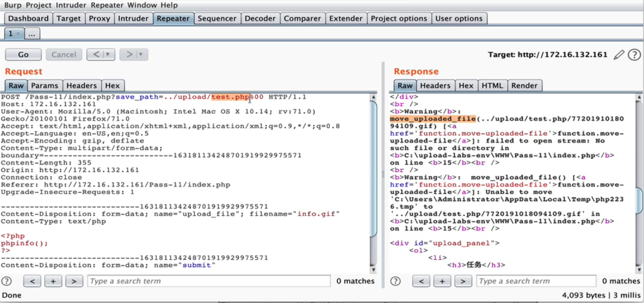Viewport: 644px width, 303px height.
Task: Open the Help menu
Action: tap(169, 5)
